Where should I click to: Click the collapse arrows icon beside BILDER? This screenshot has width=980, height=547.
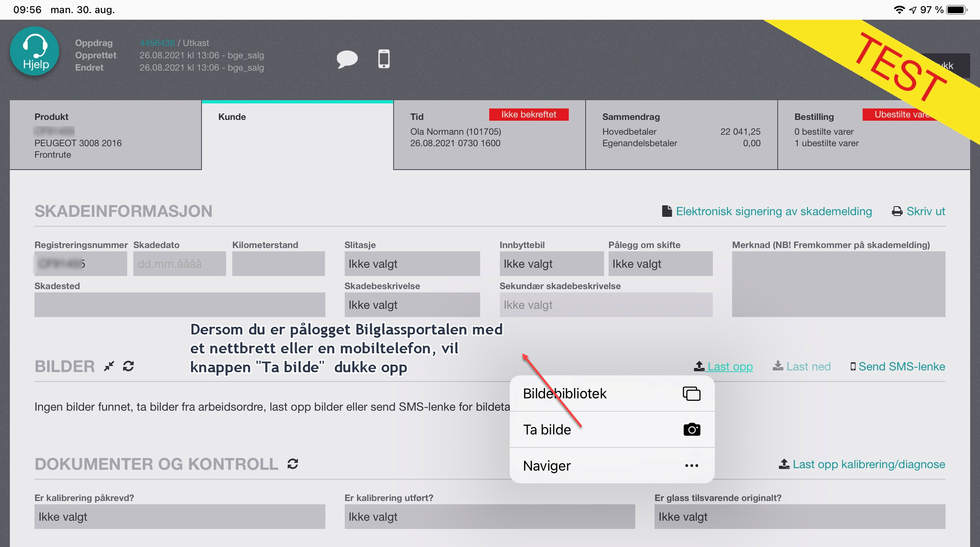click(x=109, y=366)
